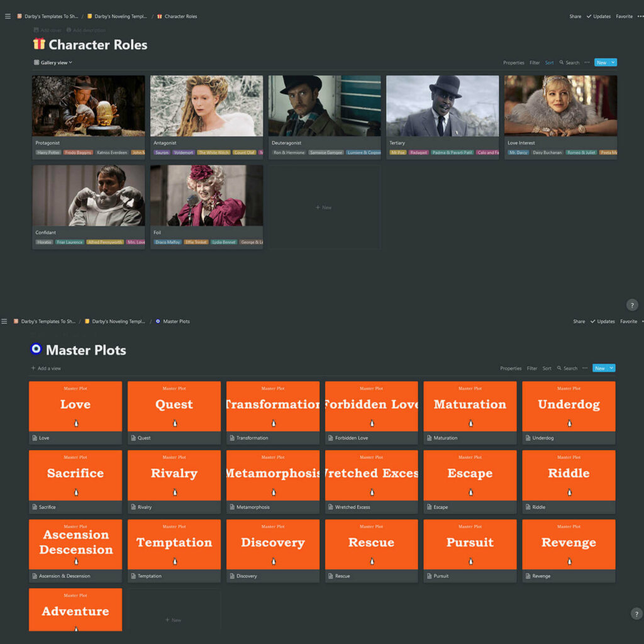
Task: Click the 'Draco Malfoy' tag on Foil card
Action: (167, 242)
